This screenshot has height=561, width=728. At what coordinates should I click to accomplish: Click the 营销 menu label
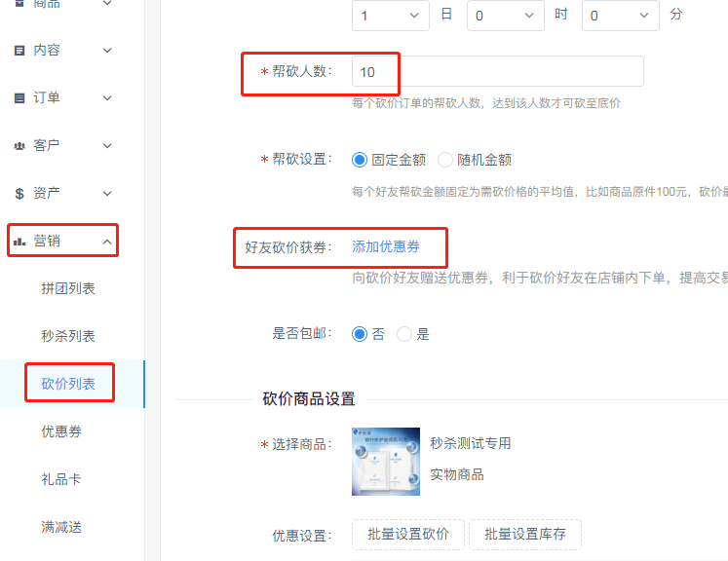pos(47,242)
